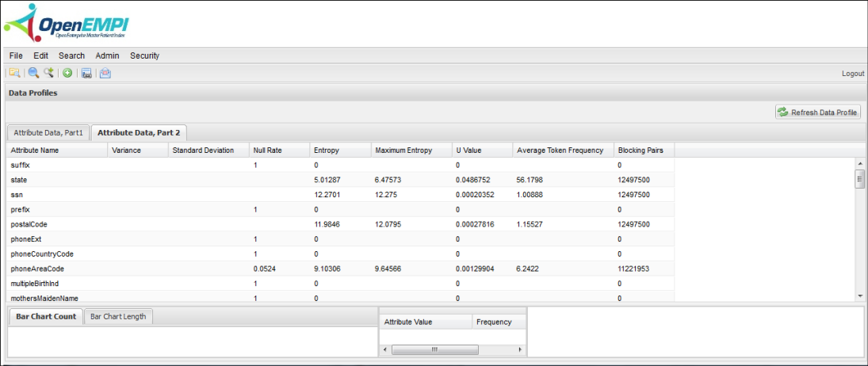Image resolution: width=868 pixels, height=366 pixels.
Task: Click the maximum entropy value 12.0795
Action: tap(388, 224)
